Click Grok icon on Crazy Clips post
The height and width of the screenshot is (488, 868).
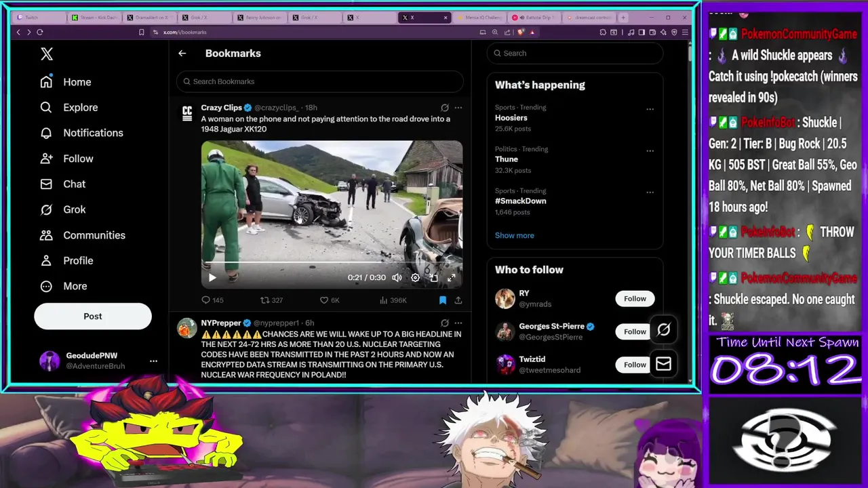coord(445,108)
